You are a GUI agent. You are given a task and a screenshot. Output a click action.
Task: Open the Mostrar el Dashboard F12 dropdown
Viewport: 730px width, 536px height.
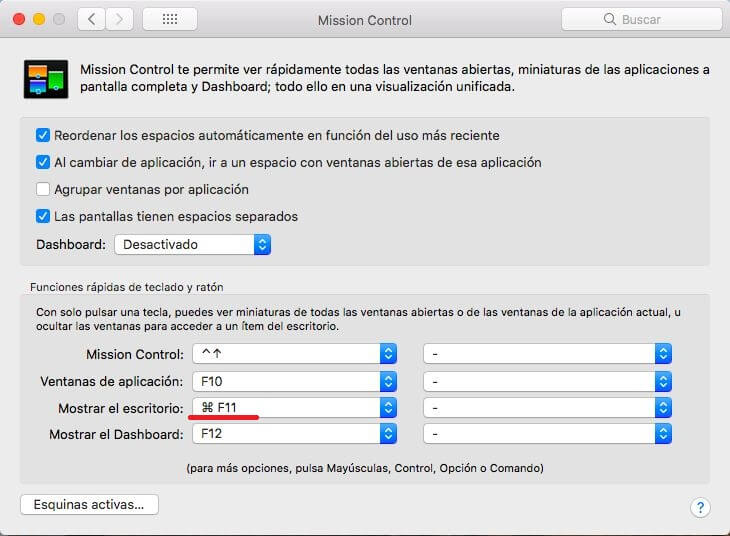pyautogui.click(x=294, y=434)
